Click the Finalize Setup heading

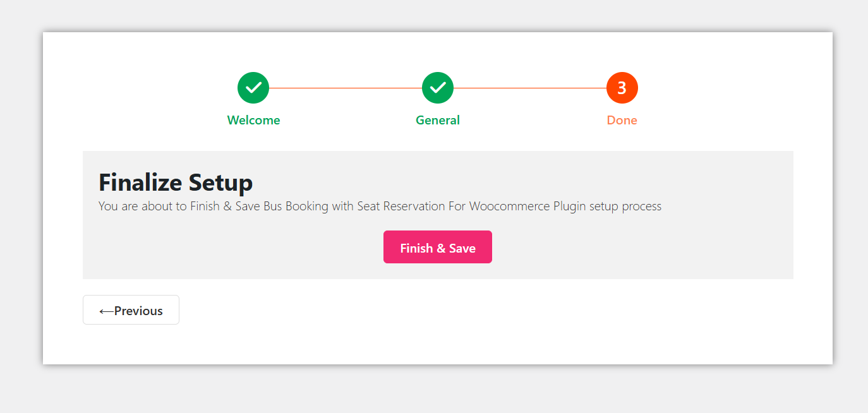[176, 183]
